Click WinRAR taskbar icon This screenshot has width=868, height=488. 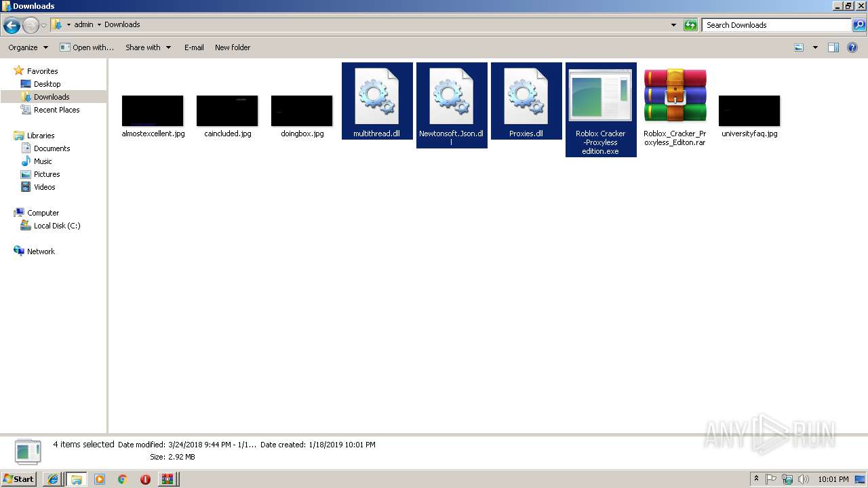click(x=167, y=479)
